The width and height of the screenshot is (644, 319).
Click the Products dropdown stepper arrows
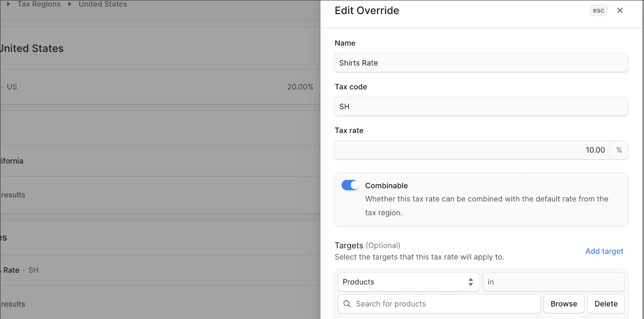(470, 282)
